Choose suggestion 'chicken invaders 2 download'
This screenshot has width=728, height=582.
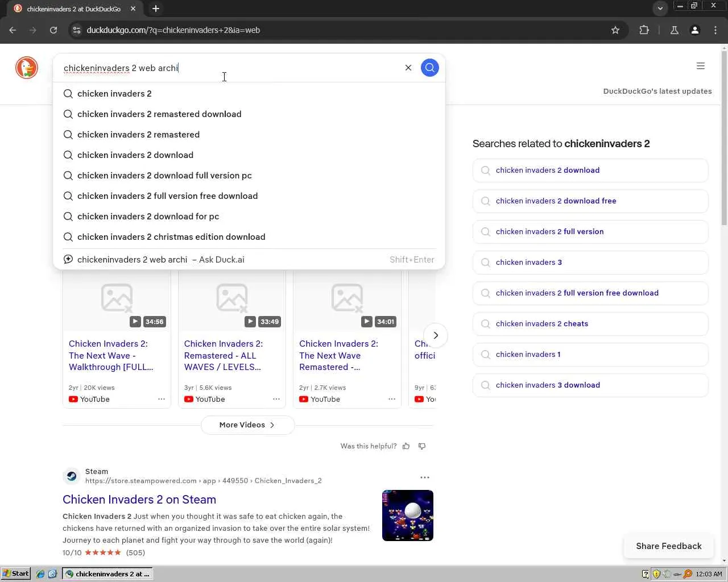click(x=249, y=155)
